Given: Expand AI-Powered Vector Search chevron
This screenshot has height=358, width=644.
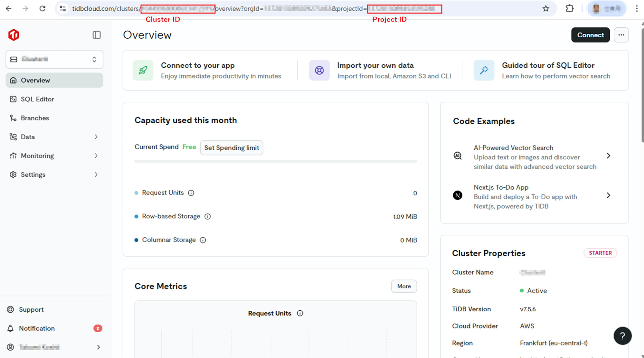Looking at the screenshot, I should [608, 156].
